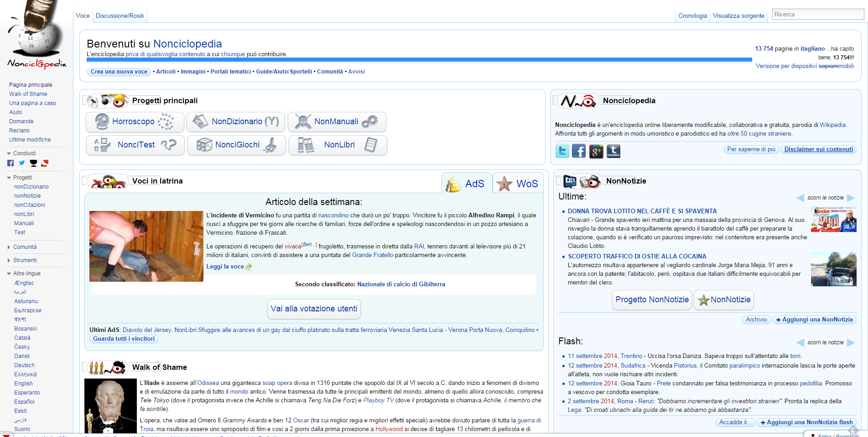The image size is (868, 437).
Task: Open Ultime modifiche sidebar link
Action: 30,140
